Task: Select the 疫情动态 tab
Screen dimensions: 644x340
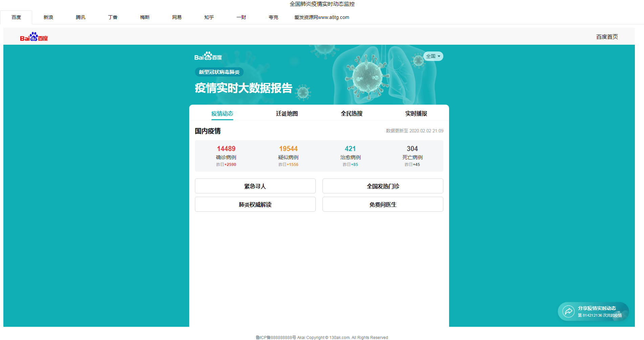Action: 222,114
